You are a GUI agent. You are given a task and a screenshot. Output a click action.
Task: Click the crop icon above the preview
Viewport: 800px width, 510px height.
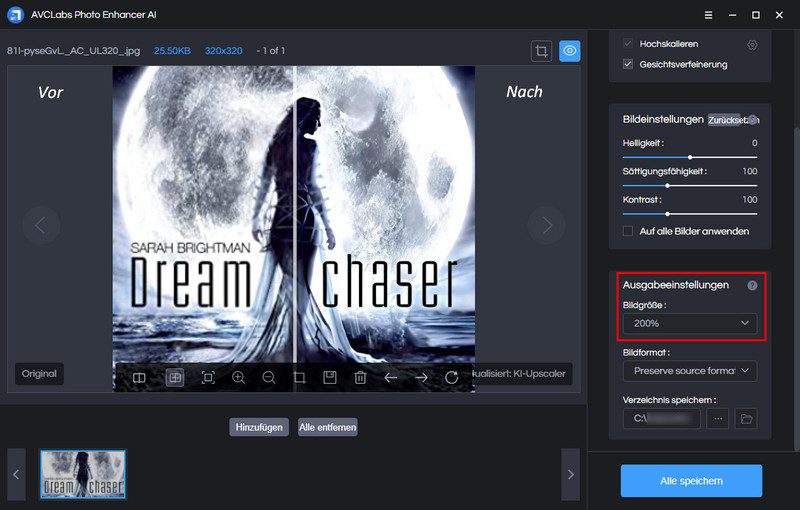tap(541, 51)
